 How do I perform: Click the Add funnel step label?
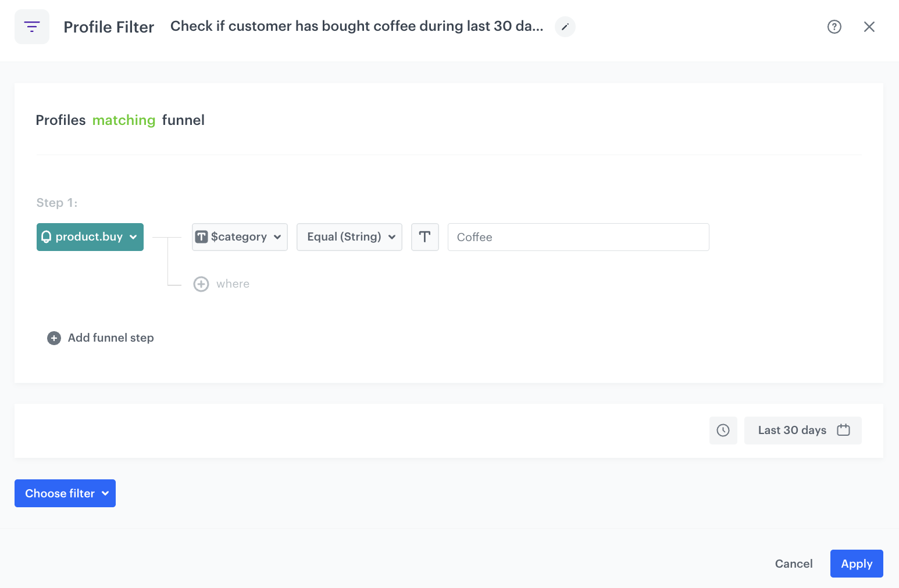[x=110, y=338]
